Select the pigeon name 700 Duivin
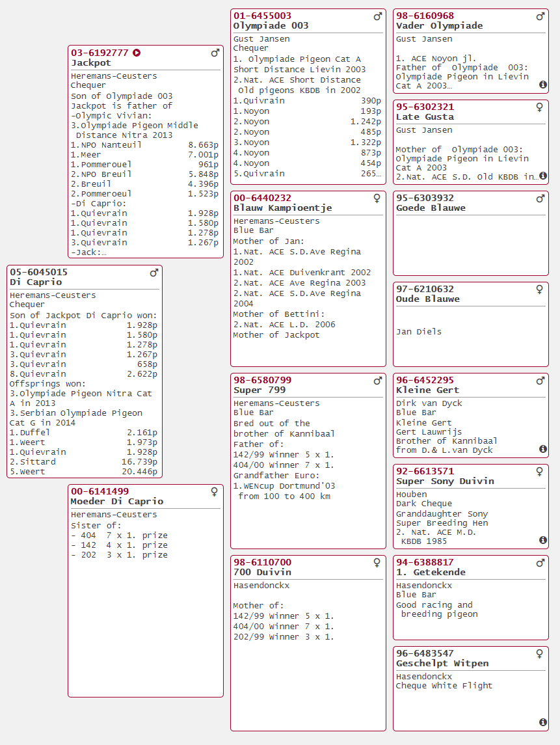This screenshot has height=745, width=560. (x=262, y=572)
